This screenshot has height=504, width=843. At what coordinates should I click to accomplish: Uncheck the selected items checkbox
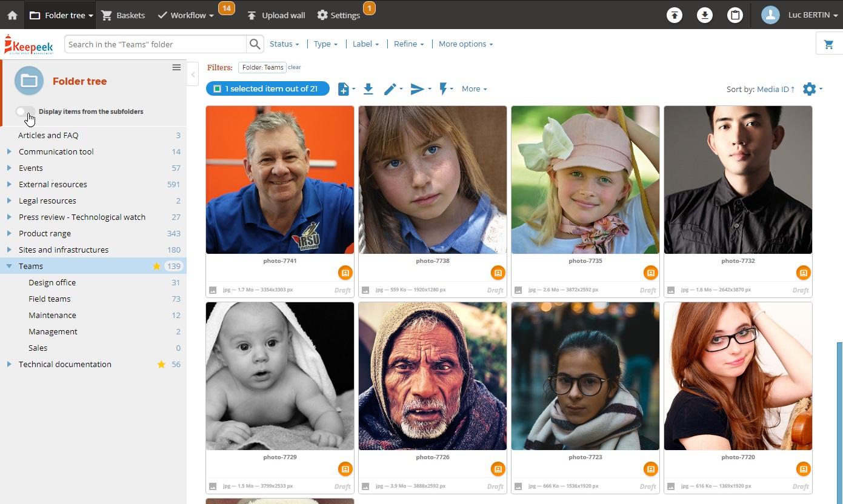(x=217, y=89)
